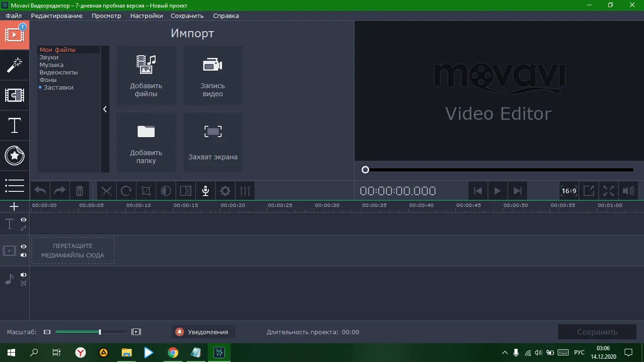
Task: Select Мои файлы category
Action: tap(69, 49)
